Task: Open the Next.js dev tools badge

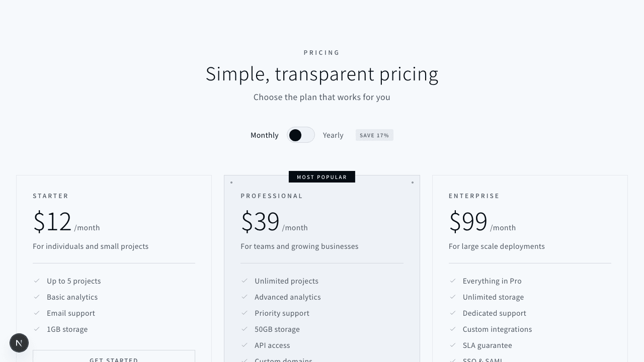Action: click(x=19, y=343)
